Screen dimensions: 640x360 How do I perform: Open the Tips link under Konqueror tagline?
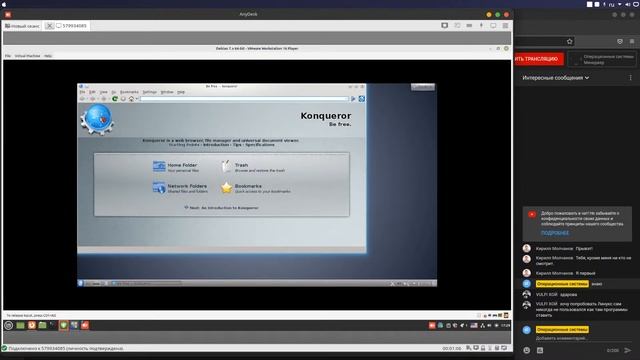click(237, 145)
